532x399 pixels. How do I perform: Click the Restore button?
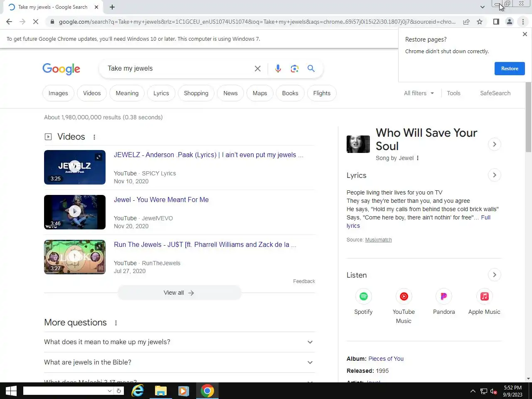(510, 69)
